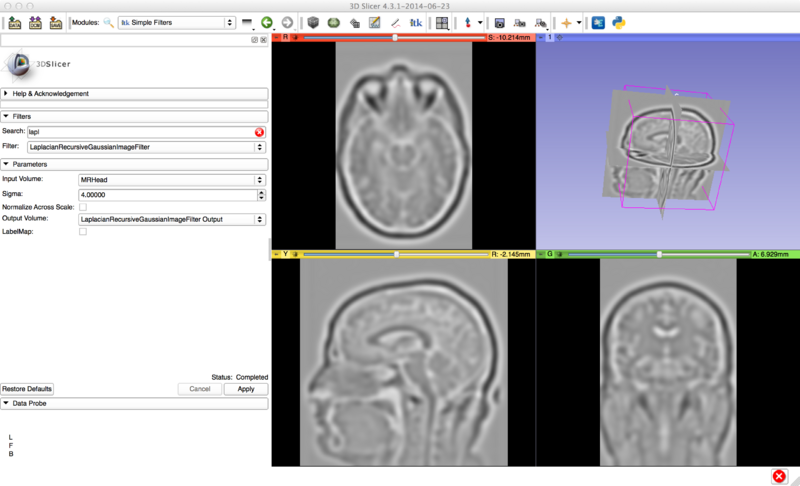Click the yellow slice 'Y' view label
Screen dimensions: 800x486
tap(285, 254)
